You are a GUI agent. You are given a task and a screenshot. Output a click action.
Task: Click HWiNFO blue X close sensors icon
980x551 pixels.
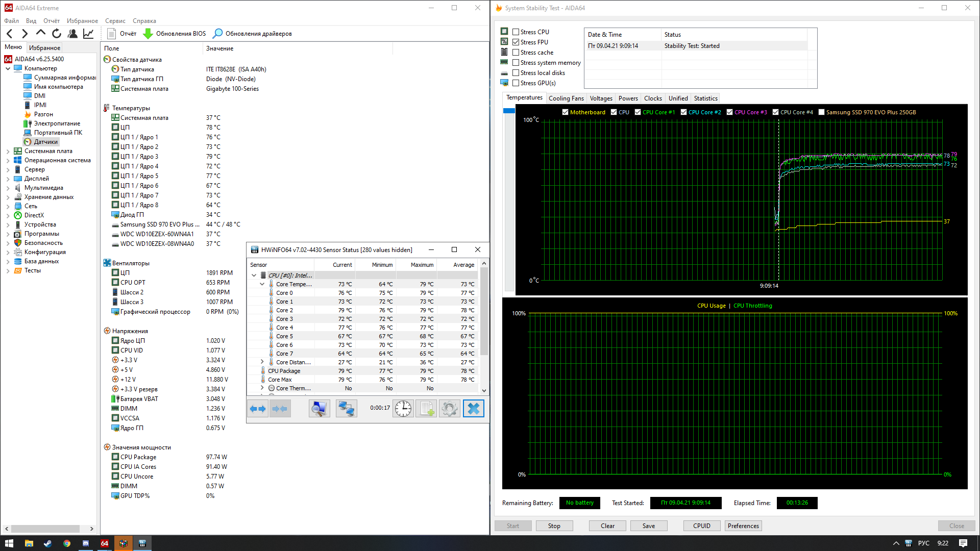coord(473,409)
